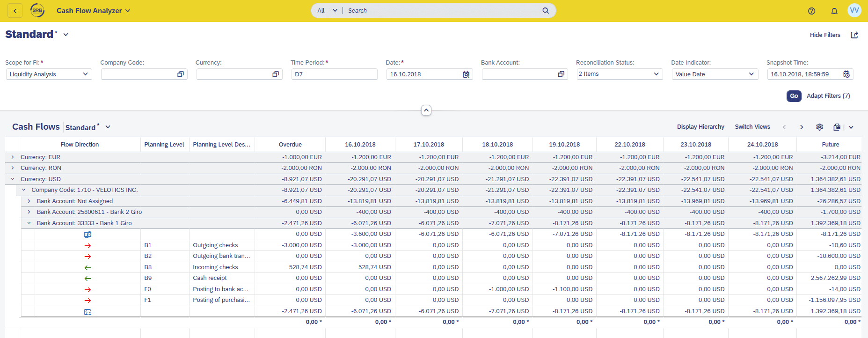Open the help question mark icon
868x338 pixels.
[811, 11]
